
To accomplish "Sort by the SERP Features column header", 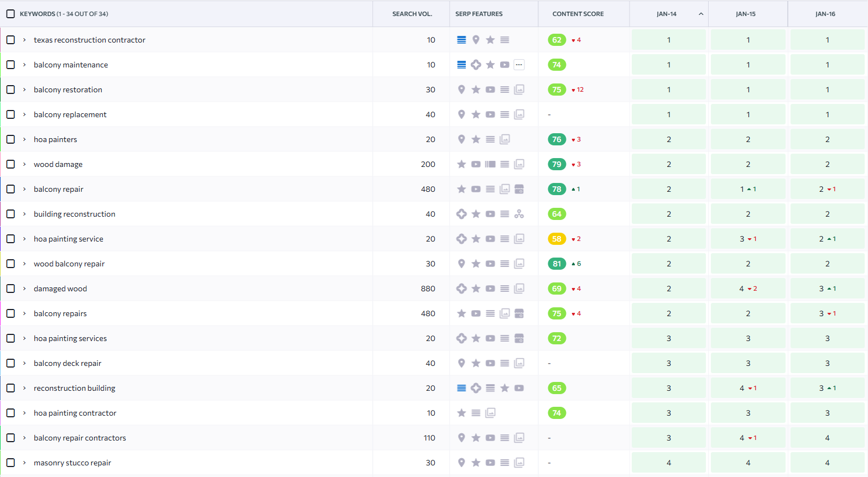I will pos(479,14).
